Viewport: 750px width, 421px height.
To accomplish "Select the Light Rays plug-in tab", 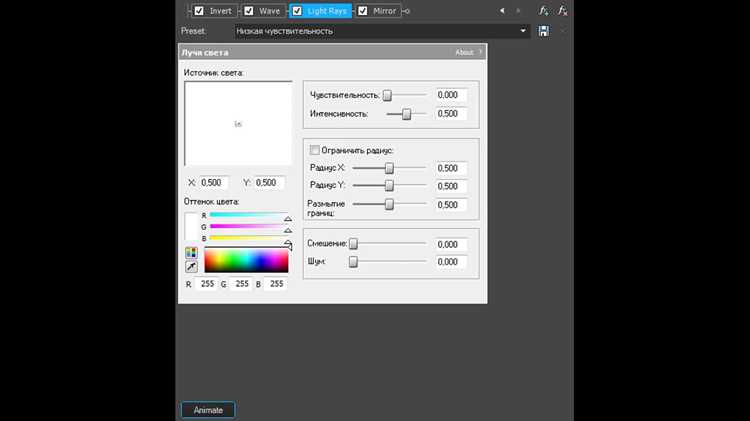I will [327, 11].
